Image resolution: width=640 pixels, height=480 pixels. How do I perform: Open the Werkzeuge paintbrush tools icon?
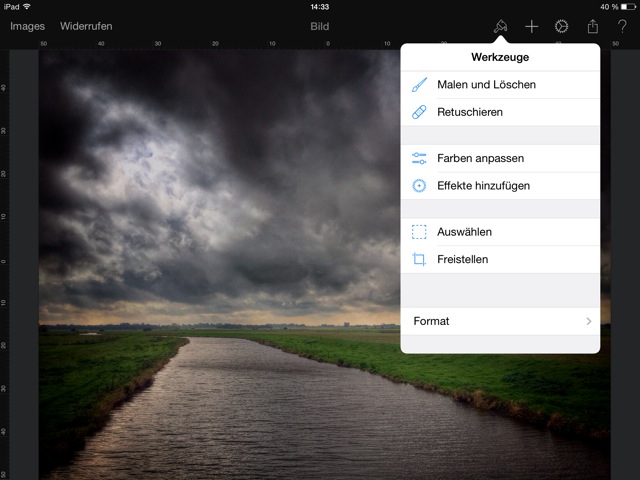(500, 26)
